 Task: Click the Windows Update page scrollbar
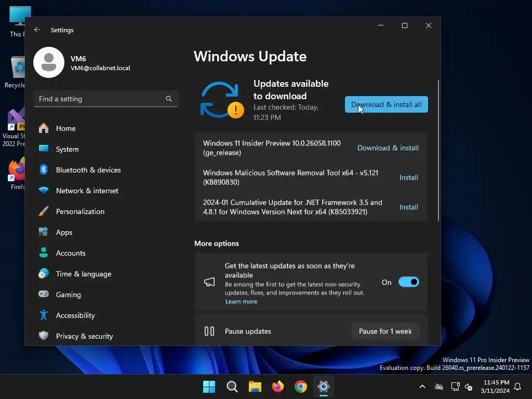coord(438,151)
